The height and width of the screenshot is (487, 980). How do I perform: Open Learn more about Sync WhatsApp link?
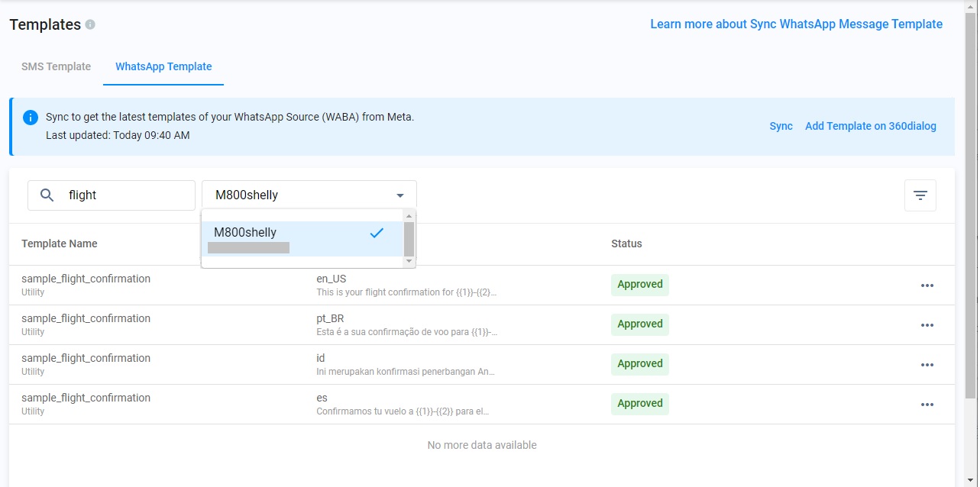(796, 24)
